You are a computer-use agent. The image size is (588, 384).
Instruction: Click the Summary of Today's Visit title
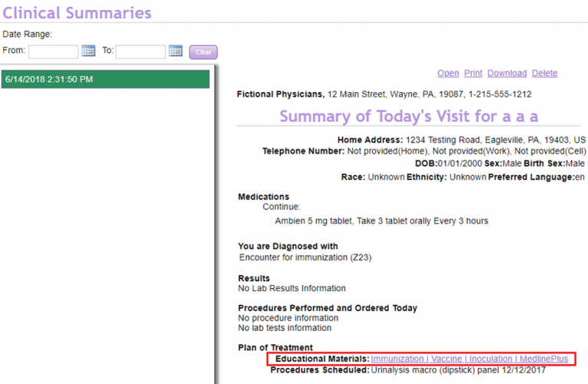409,117
